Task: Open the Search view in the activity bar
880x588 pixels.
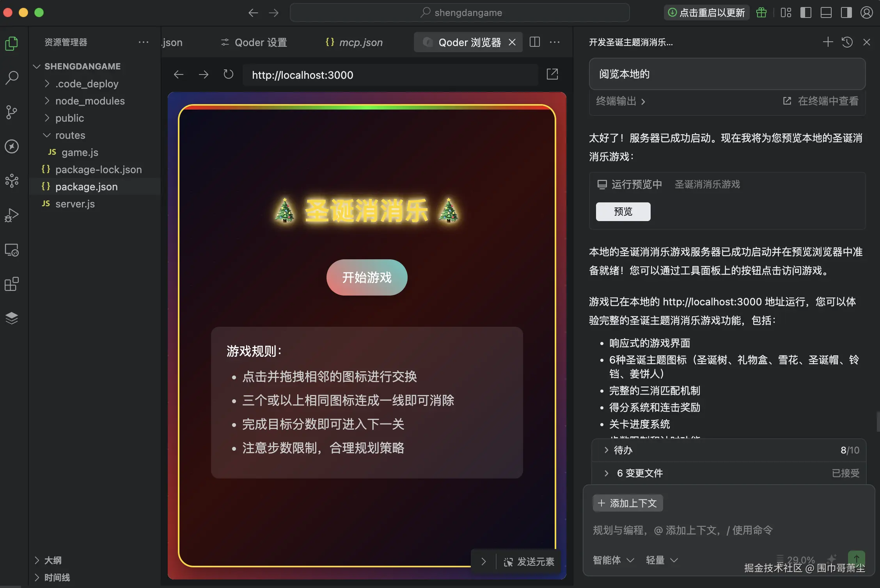Action: pyautogui.click(x=12, y=78)
